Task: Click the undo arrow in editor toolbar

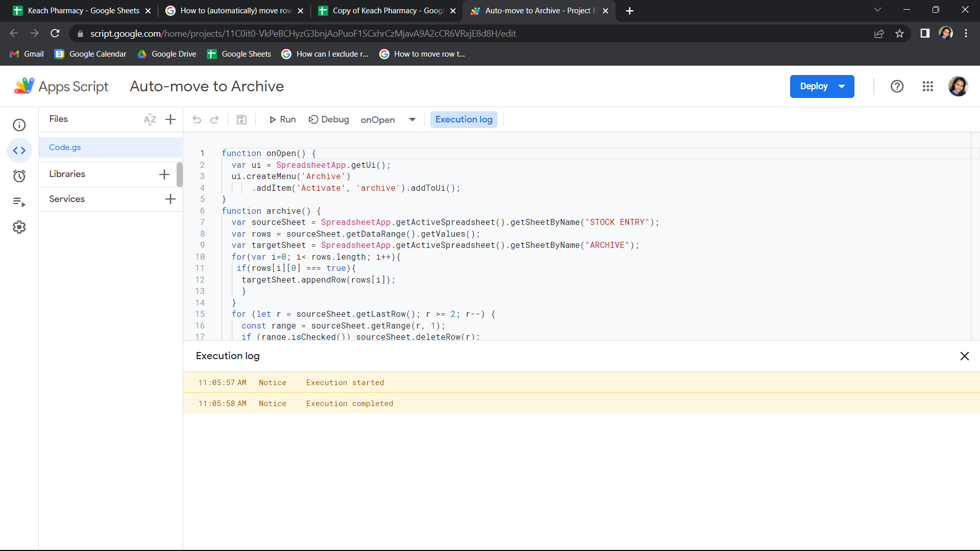Action: [x=197, y=119]
